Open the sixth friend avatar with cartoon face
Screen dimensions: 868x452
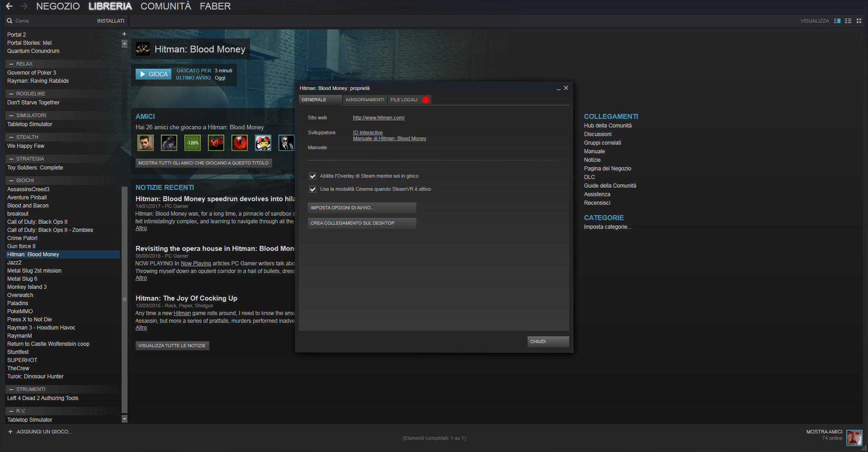(263, 143)
